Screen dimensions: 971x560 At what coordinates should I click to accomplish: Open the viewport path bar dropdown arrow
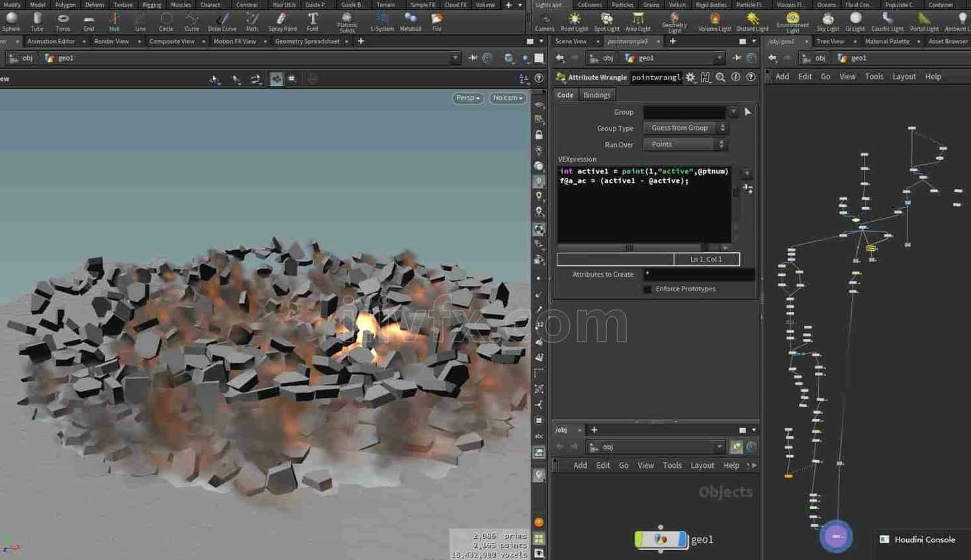tap(455, 58)
